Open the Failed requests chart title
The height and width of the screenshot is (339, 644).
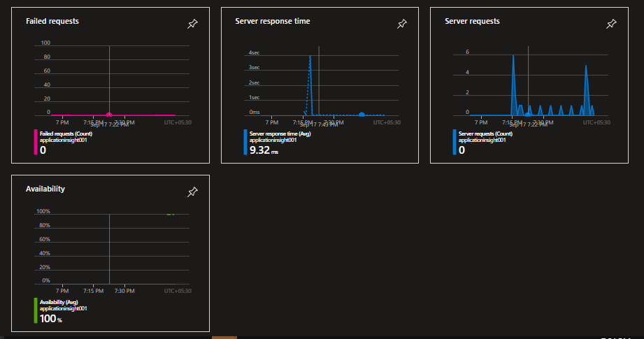52,21
